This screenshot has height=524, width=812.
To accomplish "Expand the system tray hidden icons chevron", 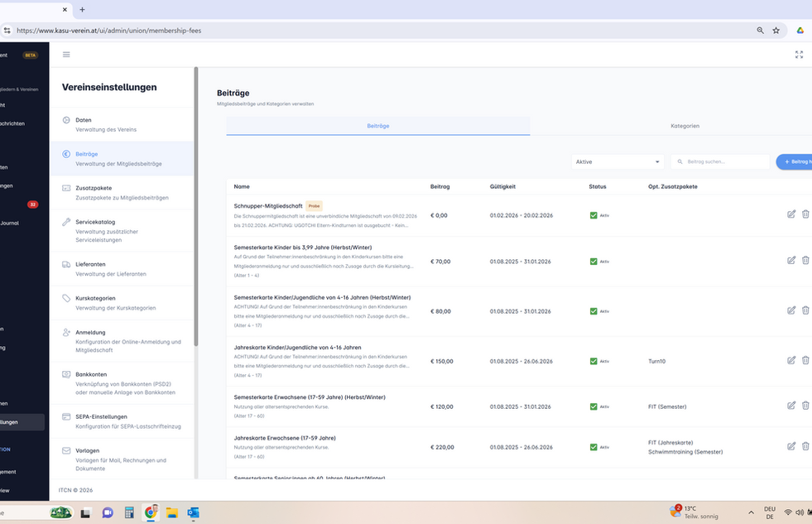I will tap(751, 512).
